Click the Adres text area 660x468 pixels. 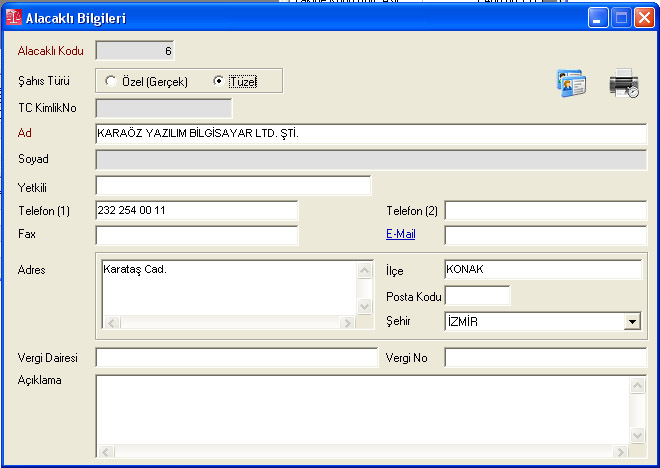229,289
